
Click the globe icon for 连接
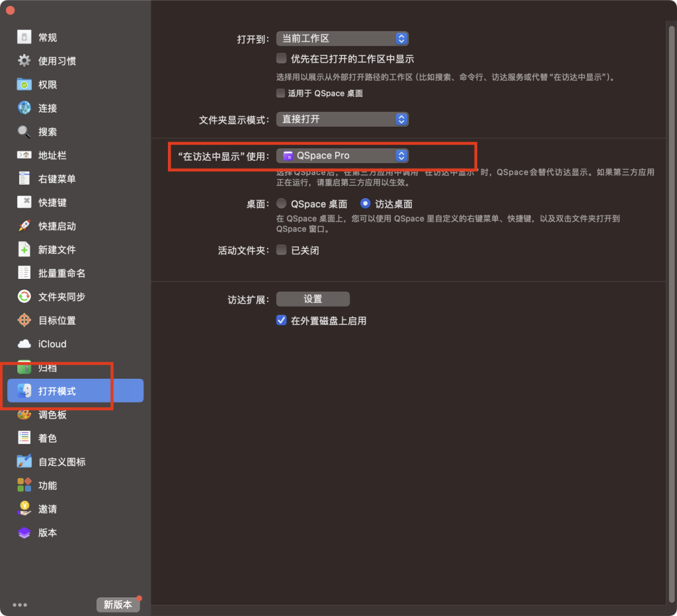coord(24,108)
